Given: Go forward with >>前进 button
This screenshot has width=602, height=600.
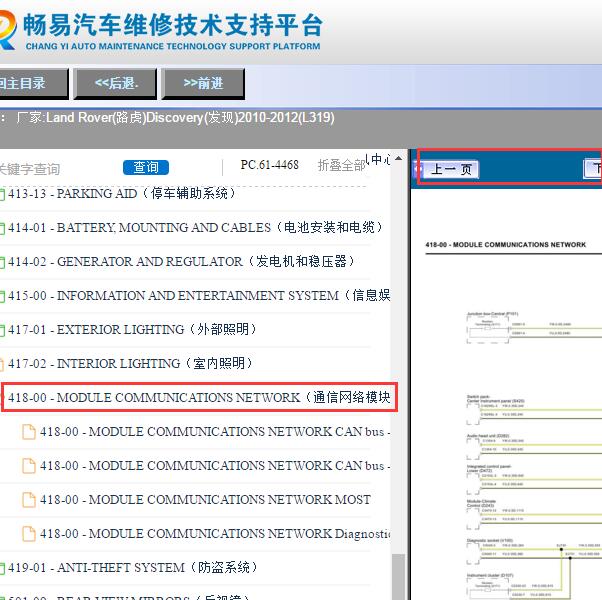Looking at the screenshot, I should pyautogui.click(x=203, y=83).
